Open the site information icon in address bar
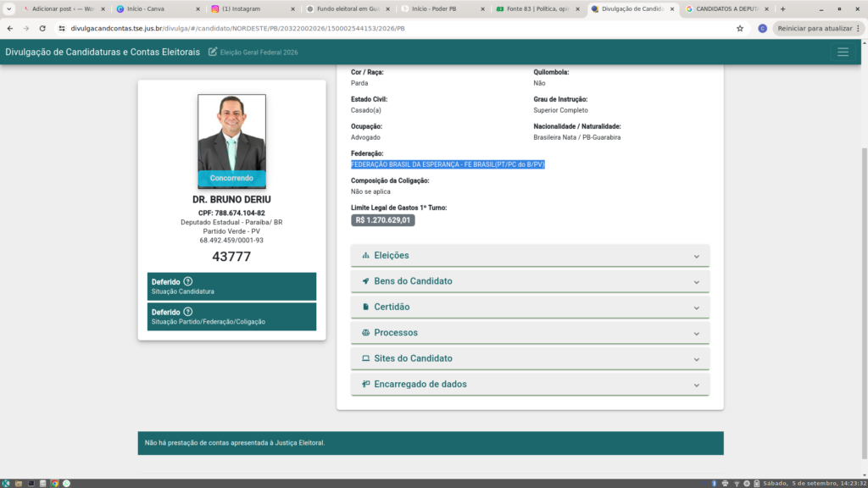The image size is (868, 488). pyautogui.click(x=62, y=28)
